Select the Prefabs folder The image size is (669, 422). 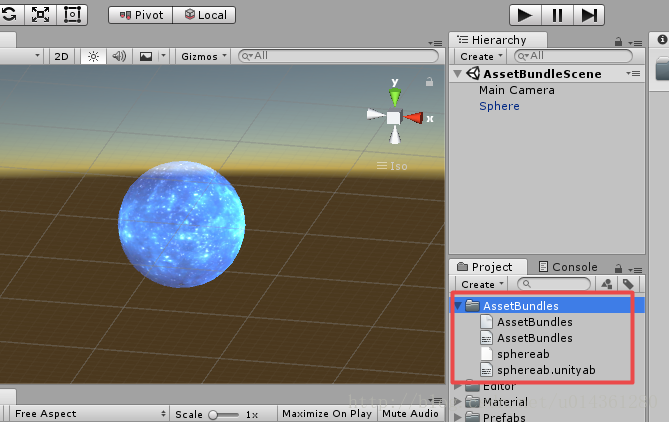[x=495, y=417]
